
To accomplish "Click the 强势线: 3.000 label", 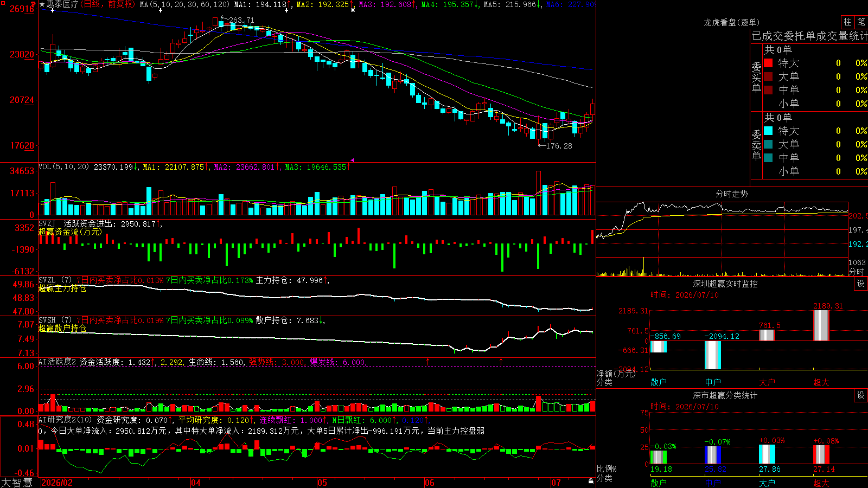I will pos(277,362).
